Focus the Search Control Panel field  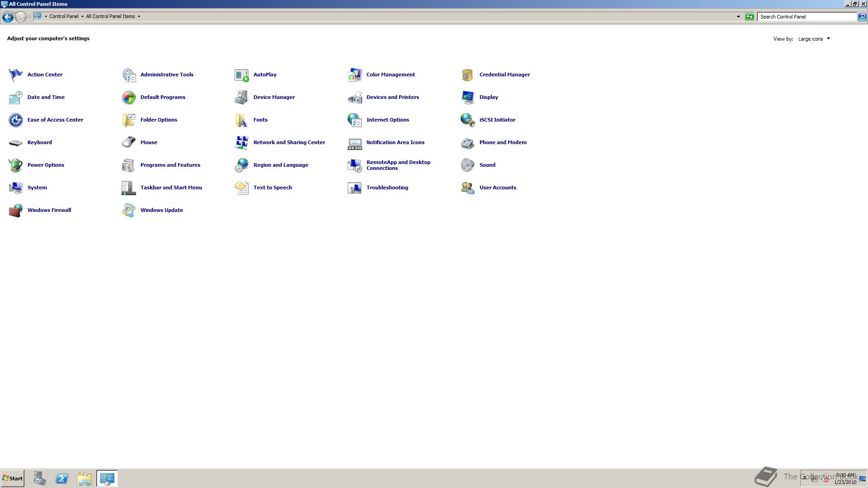tap(807, 17)
